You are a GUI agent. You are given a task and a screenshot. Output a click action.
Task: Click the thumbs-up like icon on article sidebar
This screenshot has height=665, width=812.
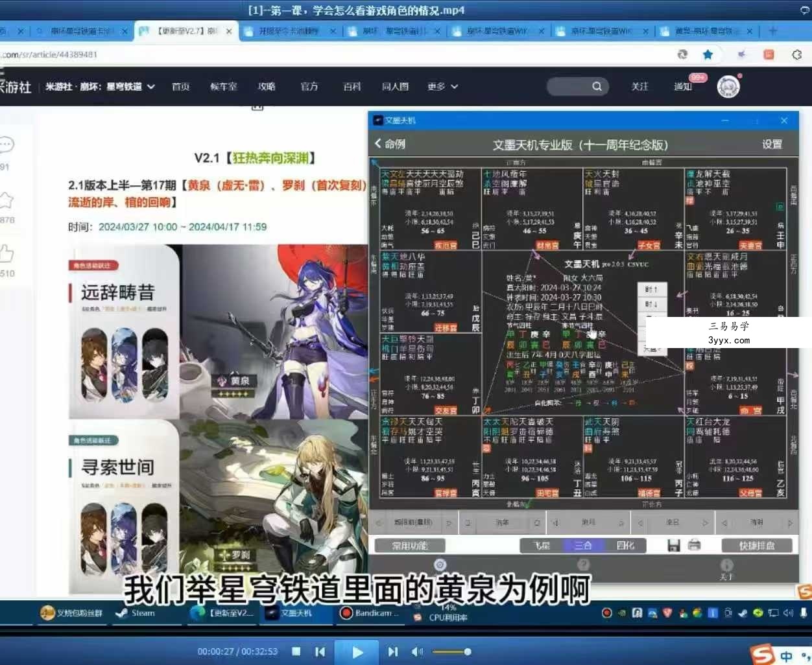tap(6, 253)
